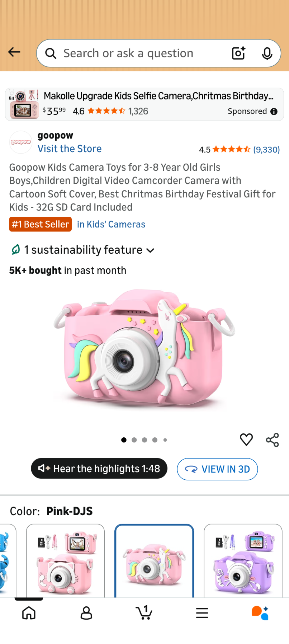289x644 pixels.
Task: Open the 9,330 ratings reviews
Action: [266, 150]
